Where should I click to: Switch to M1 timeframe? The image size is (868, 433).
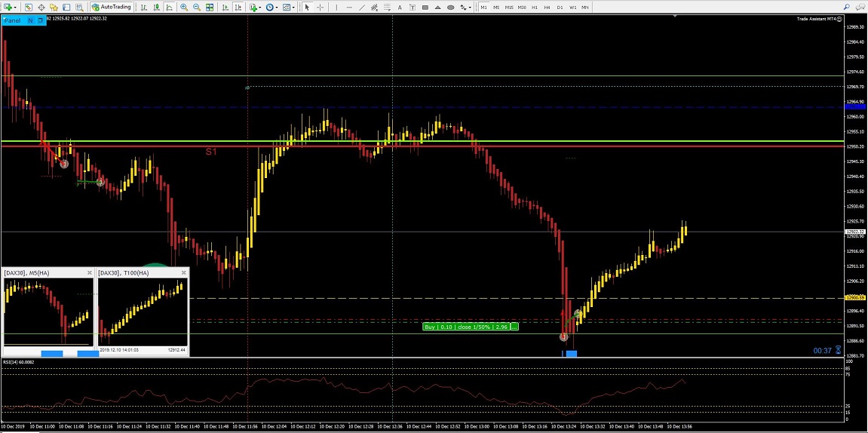(484, 8)
